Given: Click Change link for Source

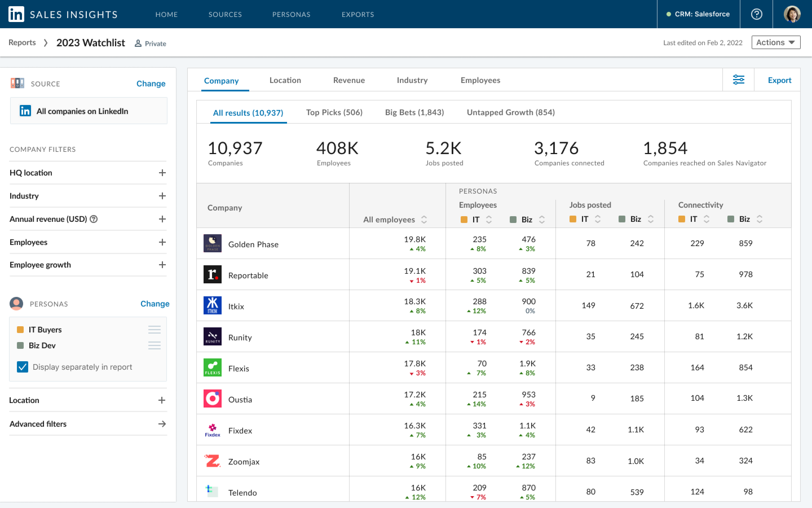Looking at the screenshot, I should [x=151, y=83].
